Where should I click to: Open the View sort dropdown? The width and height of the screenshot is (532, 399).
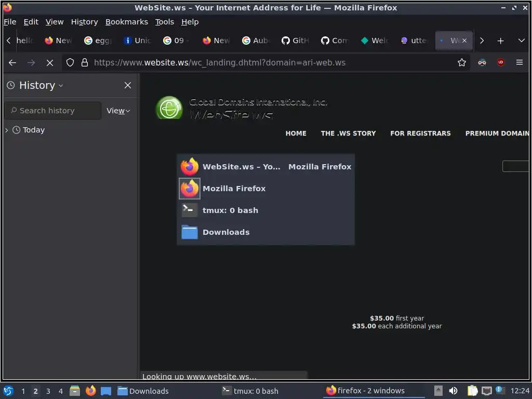118,111
